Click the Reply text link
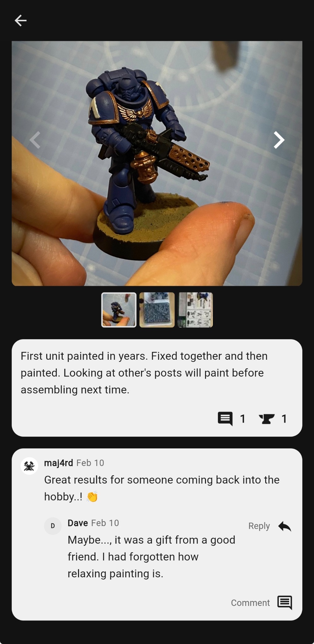Screen dimensions: 314x644 click(259, 526)
